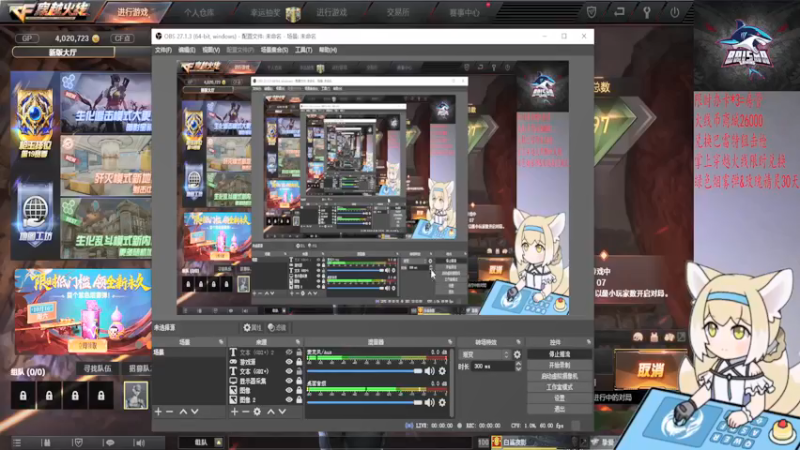This screenshot has height=450, width=800.
Task: Switch to the 个人仓库 tab in CrossFire
Action: [x=199, y=13]
